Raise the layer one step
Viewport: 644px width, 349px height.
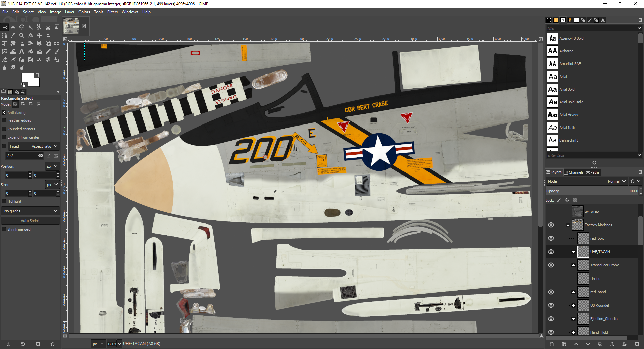pyautogui.click(x=576, y=344)
